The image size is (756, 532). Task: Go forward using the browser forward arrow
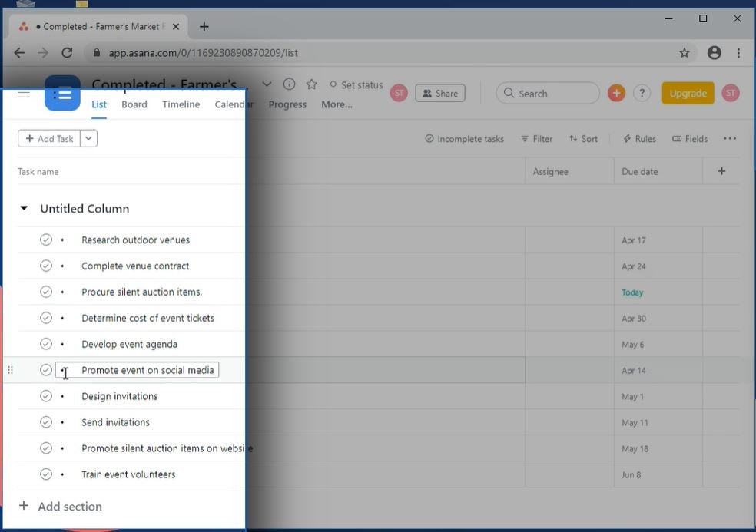(43, 53)
